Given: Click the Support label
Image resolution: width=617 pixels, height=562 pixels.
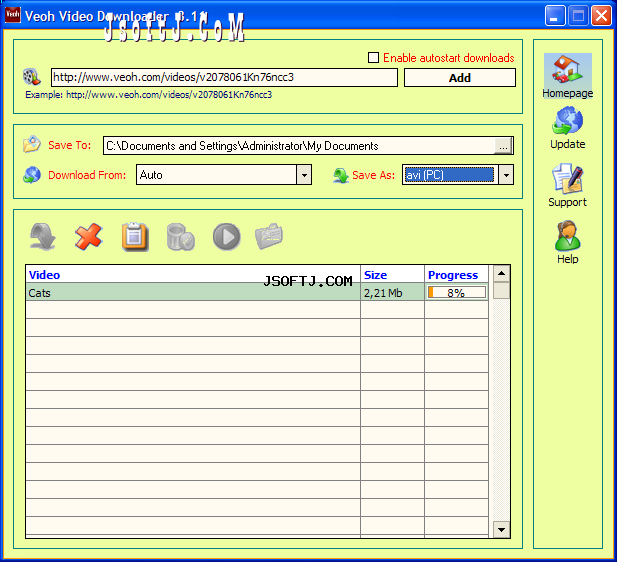Looking at the screenshot, I should coord(567,202).
